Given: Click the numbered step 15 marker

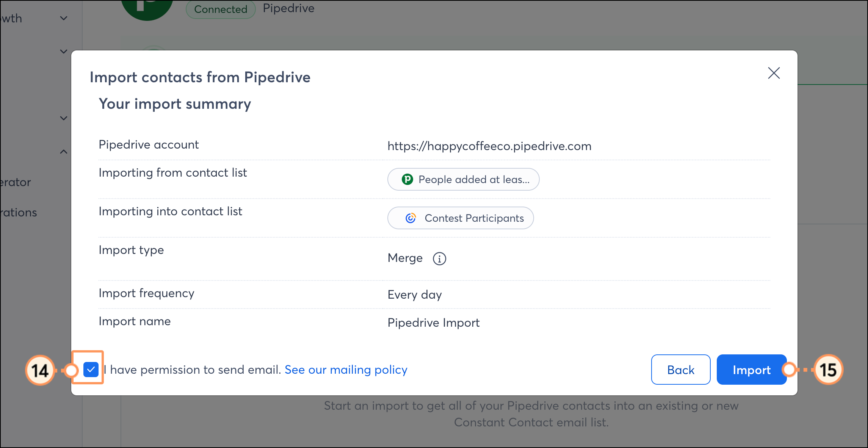Looking at the screenshot, I should (x=828, y=370).
